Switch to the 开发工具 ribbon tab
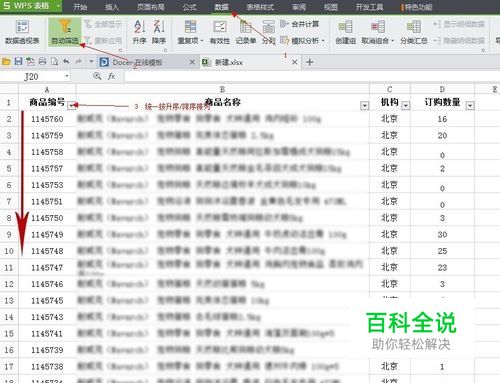 [369, 7]
